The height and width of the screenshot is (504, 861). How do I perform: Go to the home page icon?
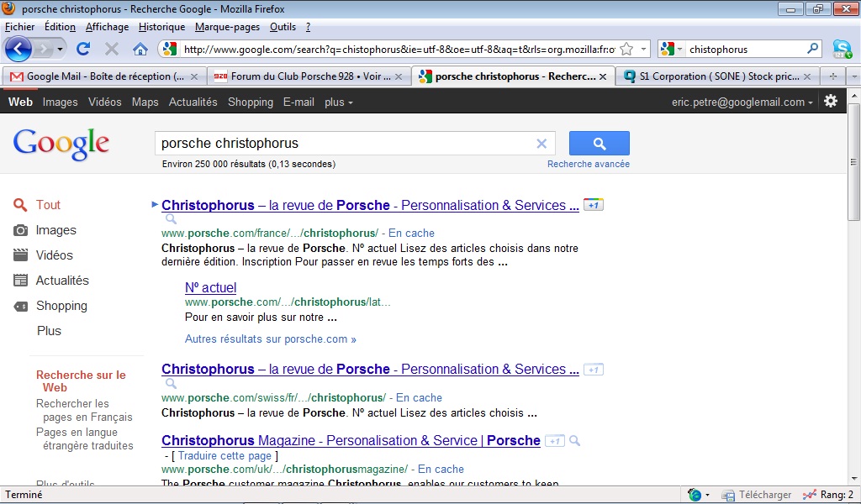[x=140, y=50]
